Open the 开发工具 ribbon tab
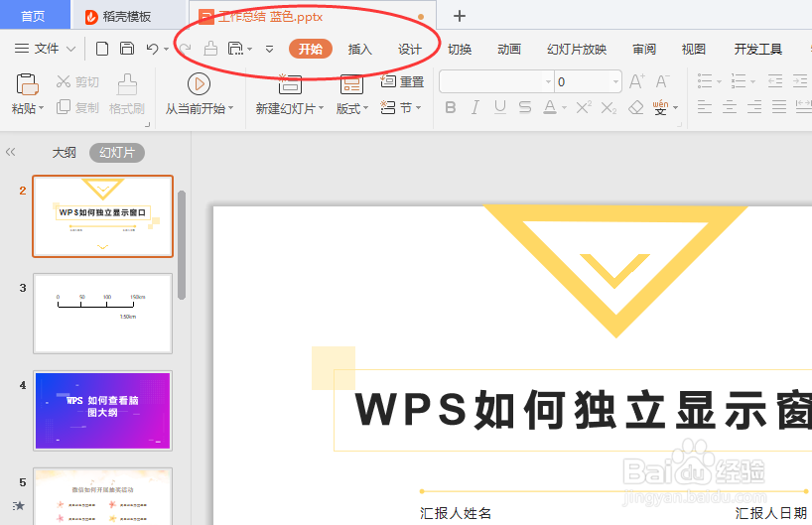 tap(757, 50)
